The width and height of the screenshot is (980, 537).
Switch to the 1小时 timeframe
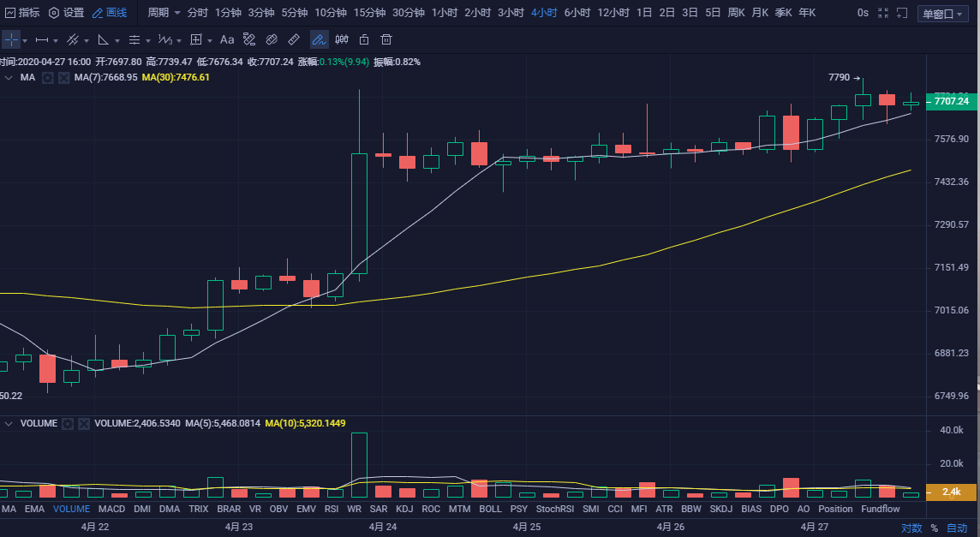445,13
